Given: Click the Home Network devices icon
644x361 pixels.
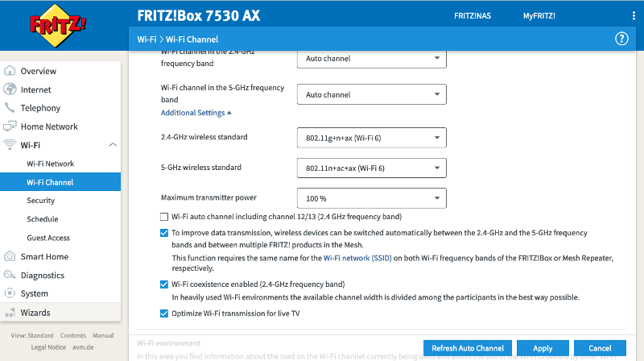Looking at the screenshot, I should [10, 127].
